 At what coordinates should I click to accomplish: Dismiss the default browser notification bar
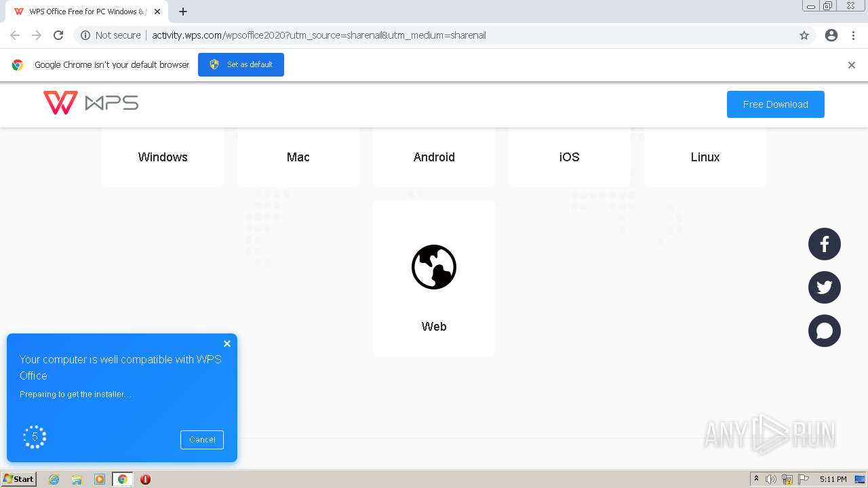pyautogui.click(x=852, y=65)
